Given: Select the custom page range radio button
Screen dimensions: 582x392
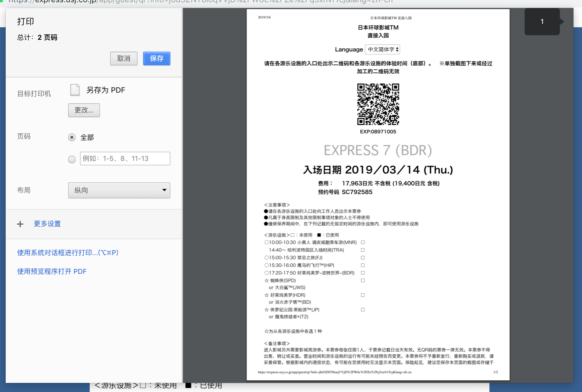Looking at the screenshot, I should pyautogui.click(x=72, y=159).
